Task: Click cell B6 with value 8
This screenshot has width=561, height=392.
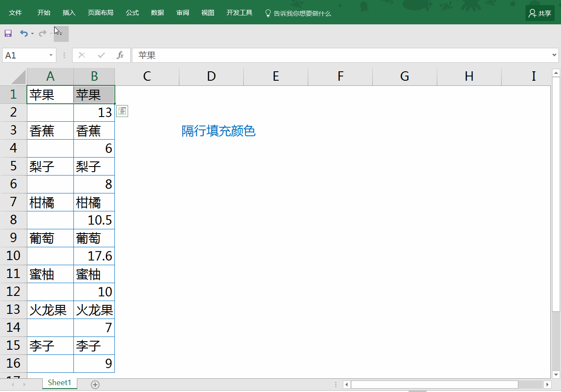Action: (x=94, y=184)
